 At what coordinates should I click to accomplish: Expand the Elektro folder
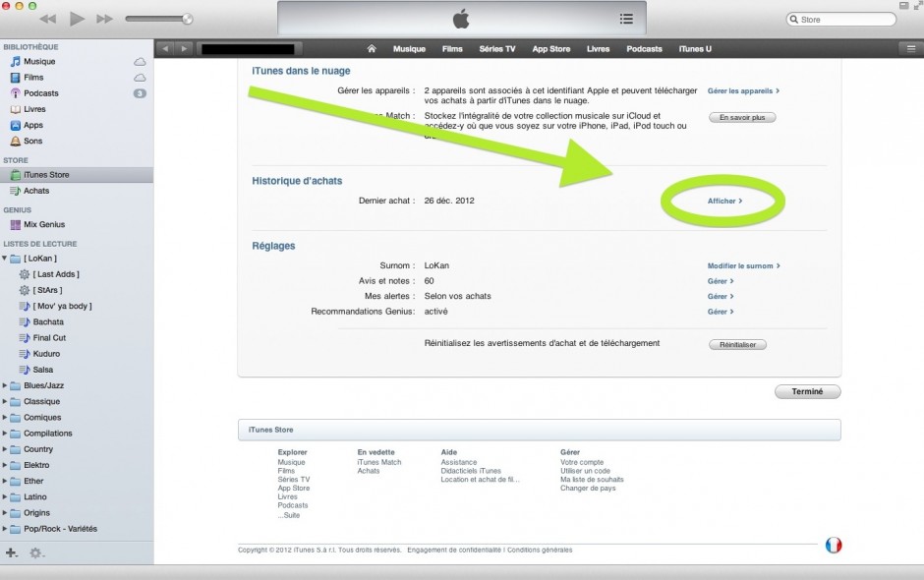click(x=5, y=465)
